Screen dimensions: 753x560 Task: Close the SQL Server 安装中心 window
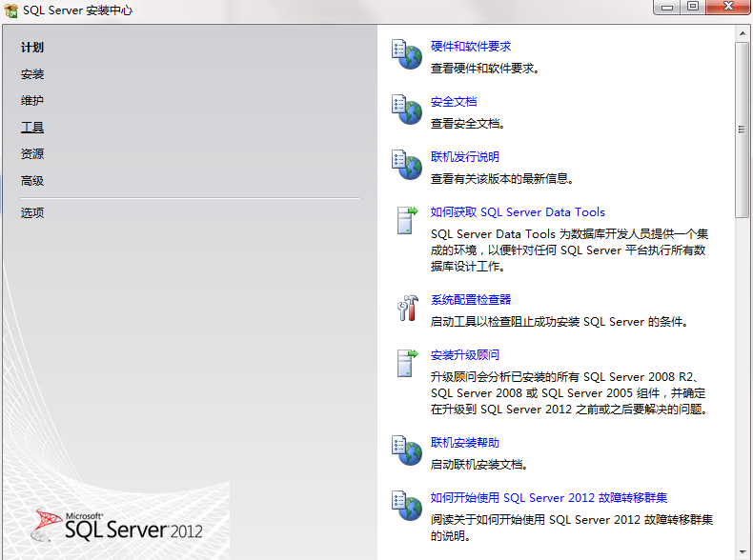[x=728, y=7]
